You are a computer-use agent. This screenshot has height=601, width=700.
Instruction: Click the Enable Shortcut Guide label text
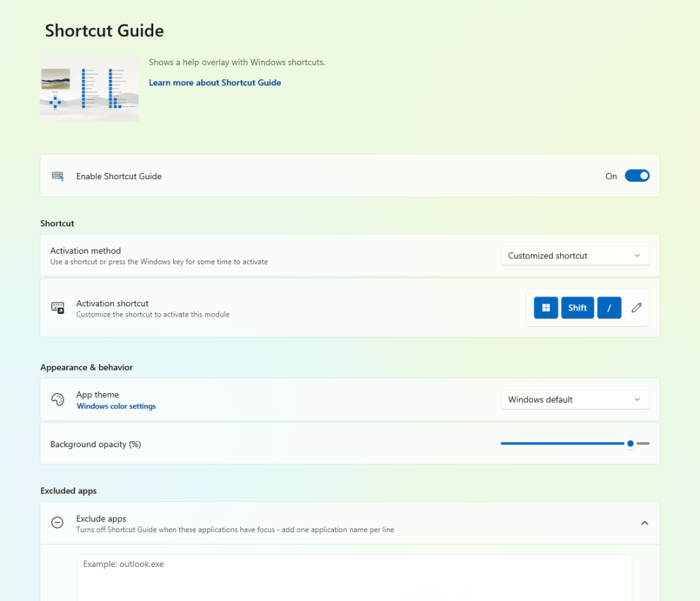[119, 176]
